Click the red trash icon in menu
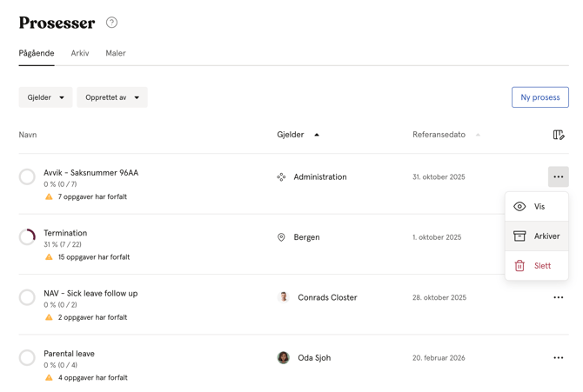Screen dimensions: 583x392 pyautogui.click(x=519, y=266)
